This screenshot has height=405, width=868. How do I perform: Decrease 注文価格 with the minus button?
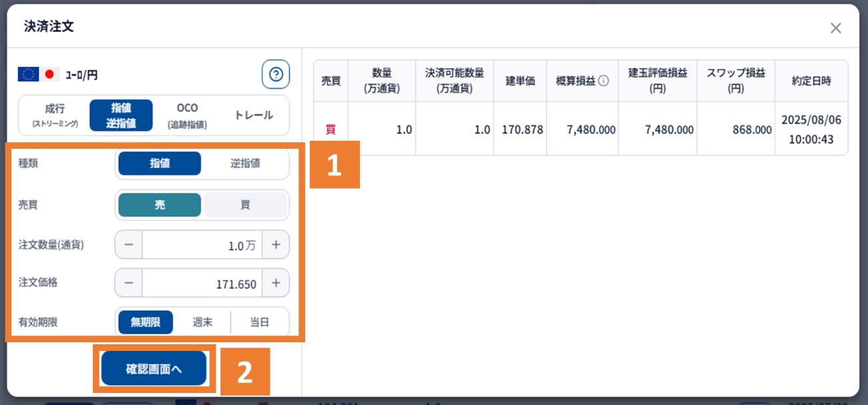point(129,283)
